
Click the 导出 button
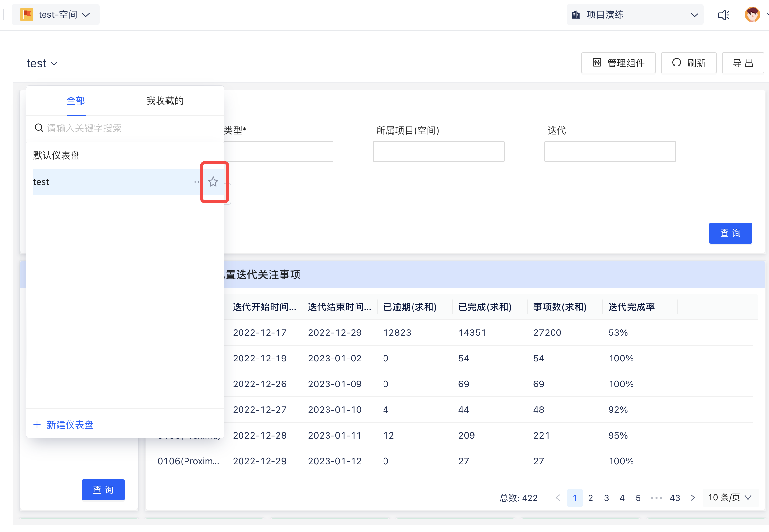pyautogui.click(x=743, y=63)
